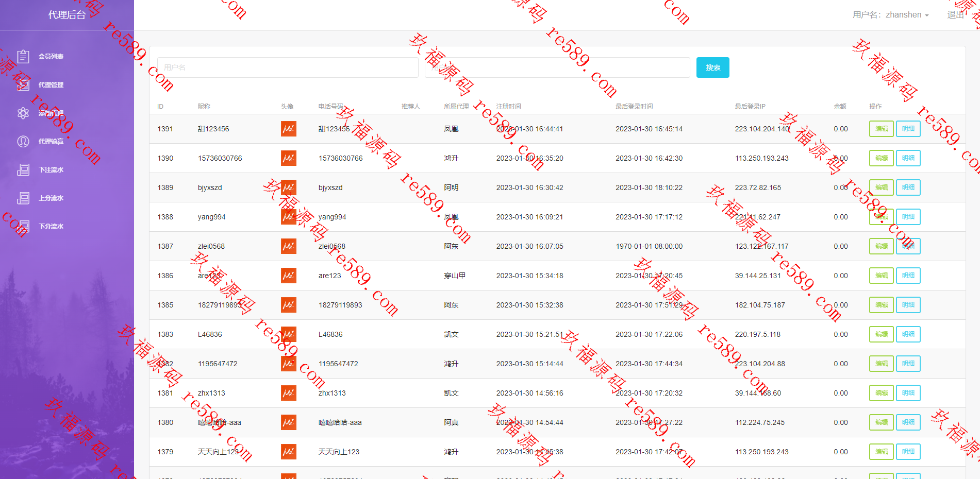Click the avatar icon for member zlei0568
The height and width of the screenshot is (479, 980).
(289, 246)
